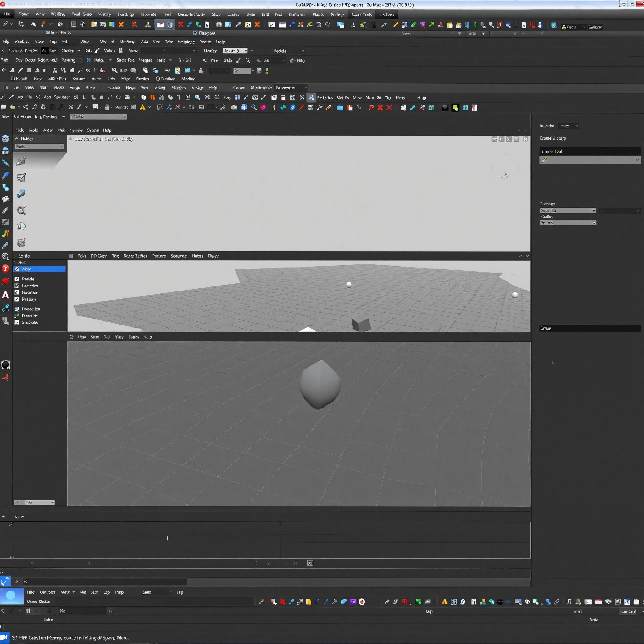Enable the Rotation checkbox in Splain panel
Screen dimensions: 644x644
point(17,292)
